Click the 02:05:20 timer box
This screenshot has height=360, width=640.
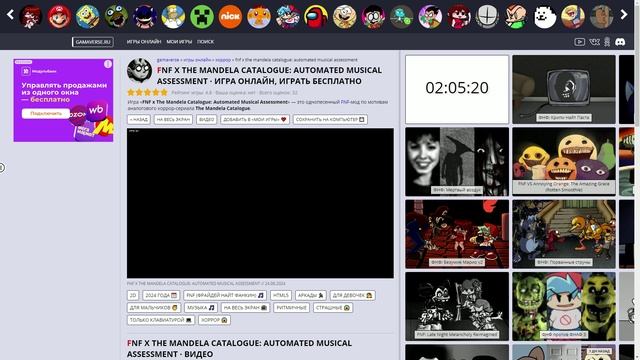(457, 89)
